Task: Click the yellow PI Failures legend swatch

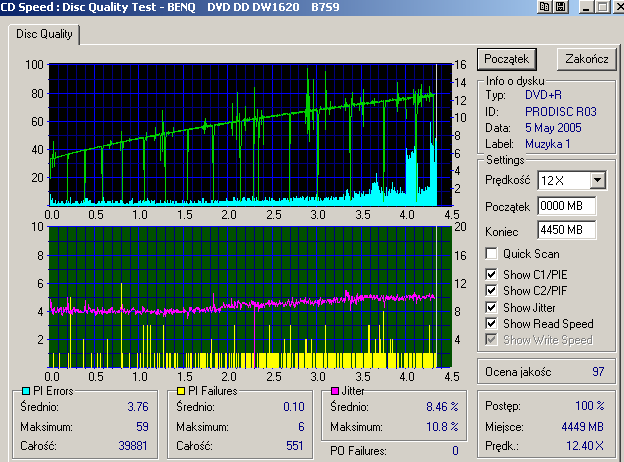Action: pyautogui.click(x=181, y=391)
